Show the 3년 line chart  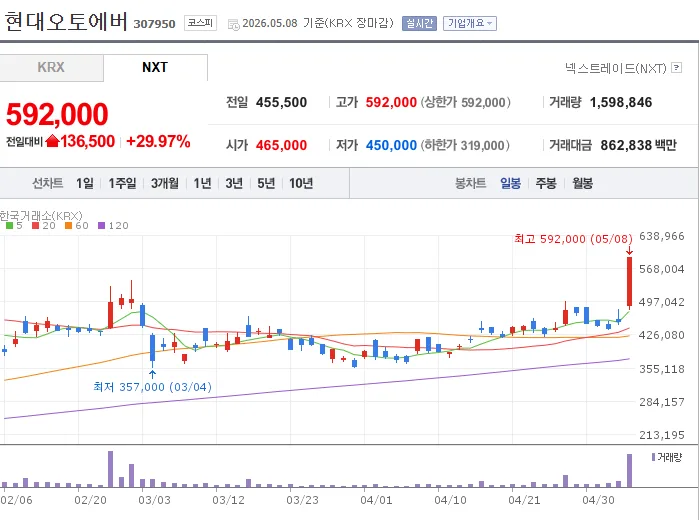pyautogui.click(x=234, y=183)
